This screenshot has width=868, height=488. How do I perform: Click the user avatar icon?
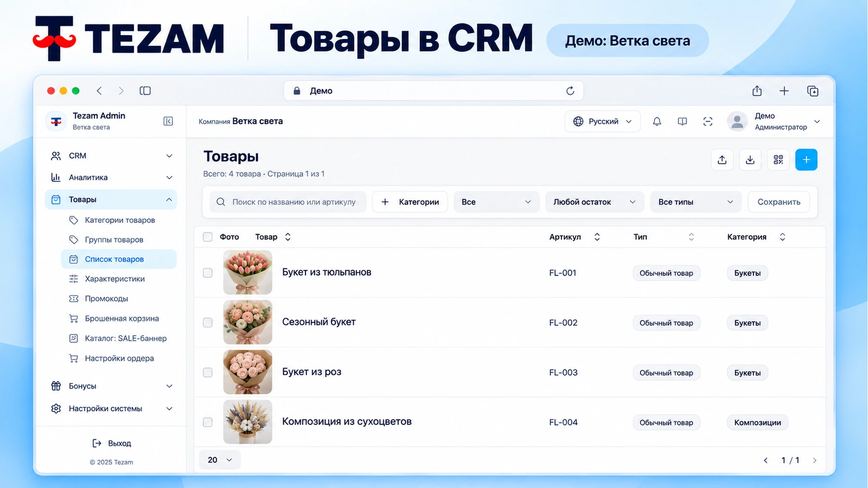coord(737,121)
